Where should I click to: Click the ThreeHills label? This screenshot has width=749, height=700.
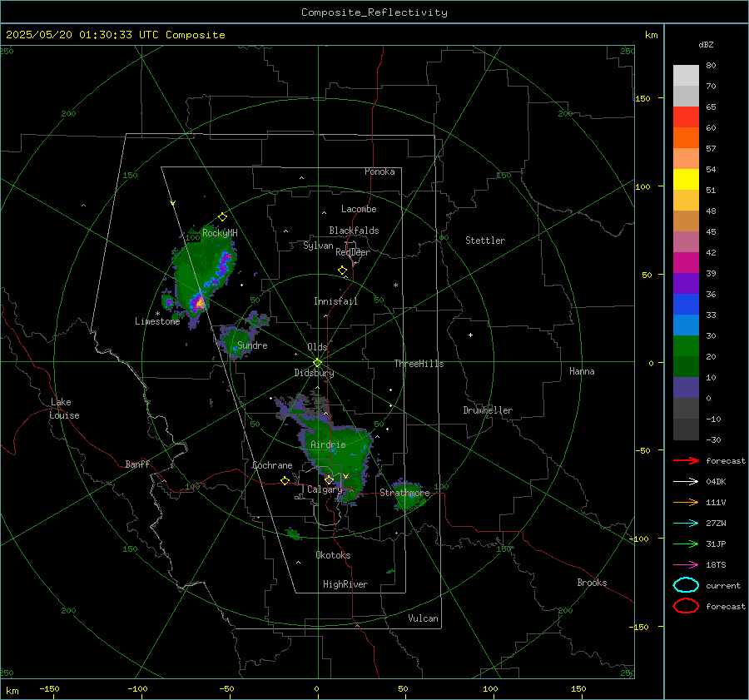coord(419,364)
